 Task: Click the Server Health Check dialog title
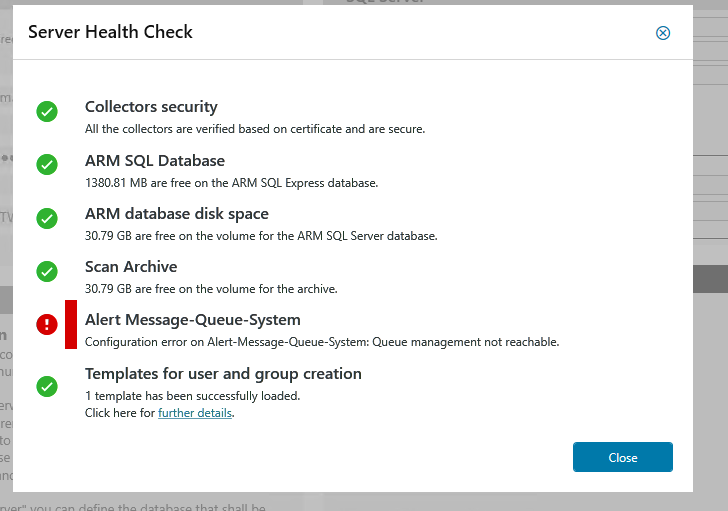coord(110,32)
